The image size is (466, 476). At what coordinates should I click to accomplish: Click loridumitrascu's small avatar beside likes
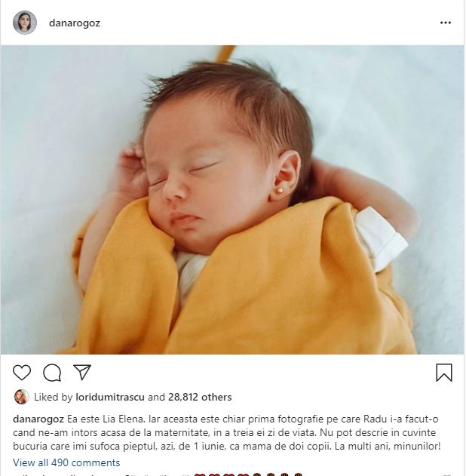[22, 397]
